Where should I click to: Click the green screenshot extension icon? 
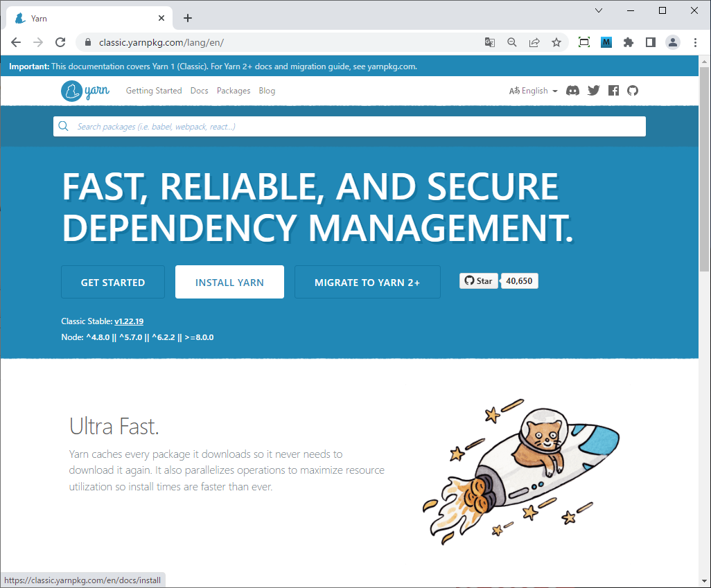coord(584,43)
